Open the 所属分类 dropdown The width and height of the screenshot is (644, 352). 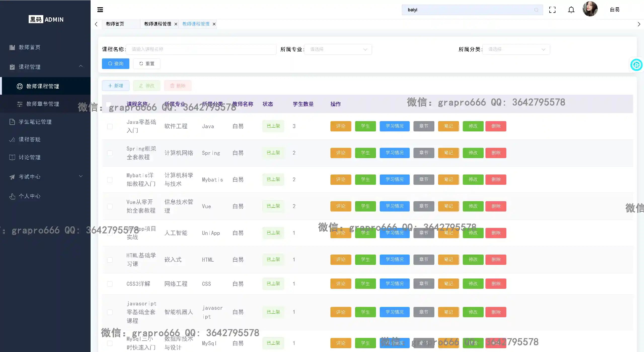516,49
